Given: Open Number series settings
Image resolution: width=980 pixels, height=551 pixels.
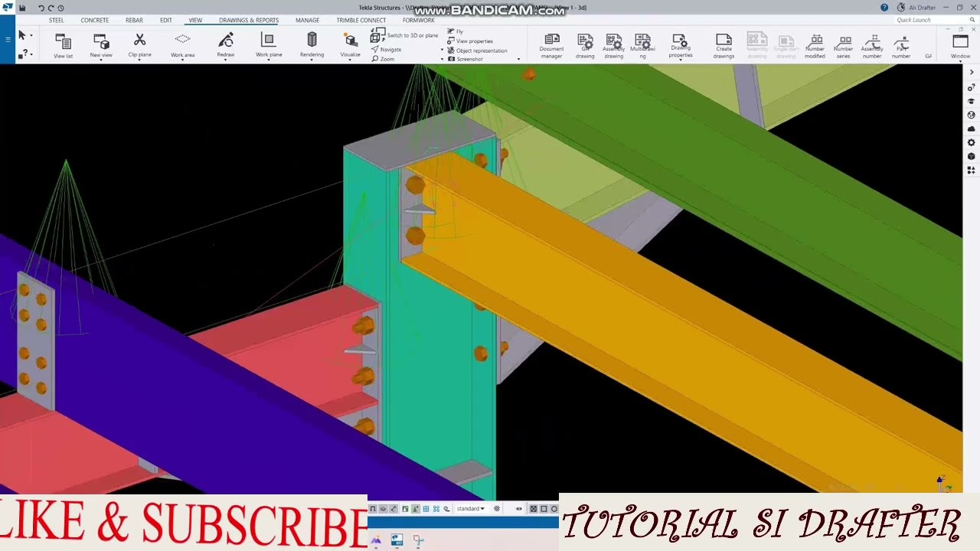Looking at the screenshot, I should (x=844, y=46).
